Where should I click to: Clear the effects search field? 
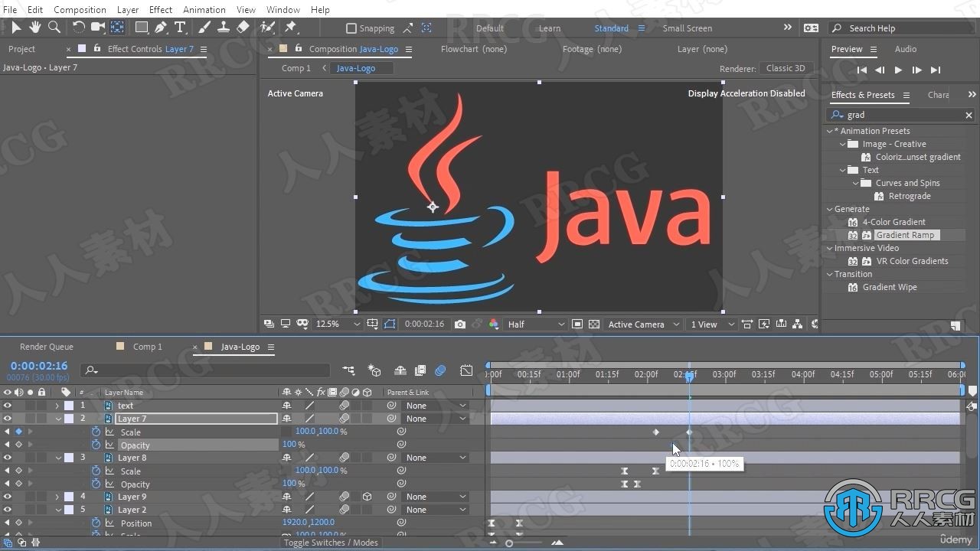pyautogui.click(x=969, y=115)
